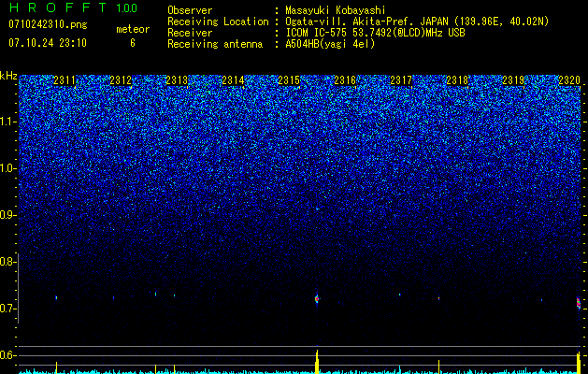Click the 2318 time marker
588x374 pixels.
(x=457, y=80)
